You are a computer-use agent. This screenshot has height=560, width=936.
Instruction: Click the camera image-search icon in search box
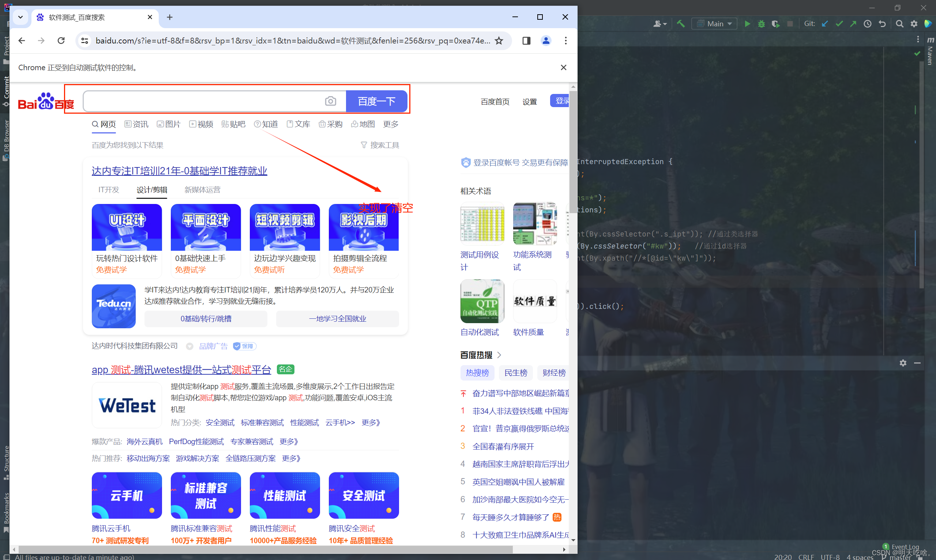pyautogui.click(x=330, y=101)
